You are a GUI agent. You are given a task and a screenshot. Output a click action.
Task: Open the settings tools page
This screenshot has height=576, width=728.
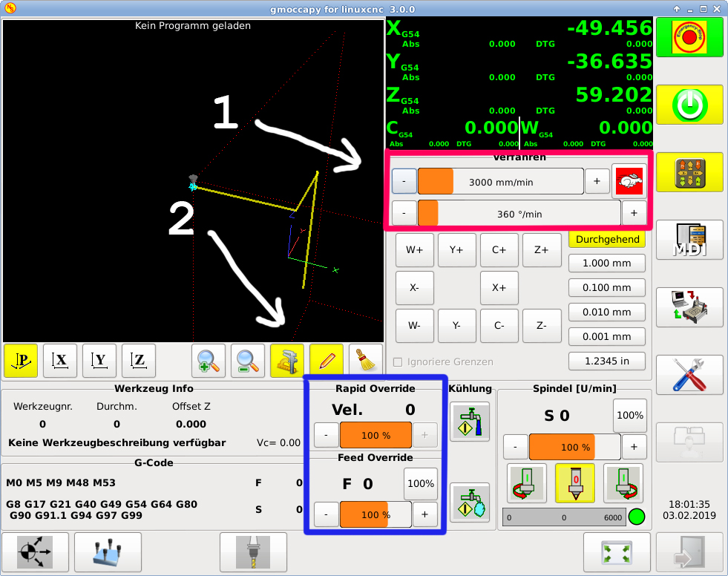(x=689, y=375)
